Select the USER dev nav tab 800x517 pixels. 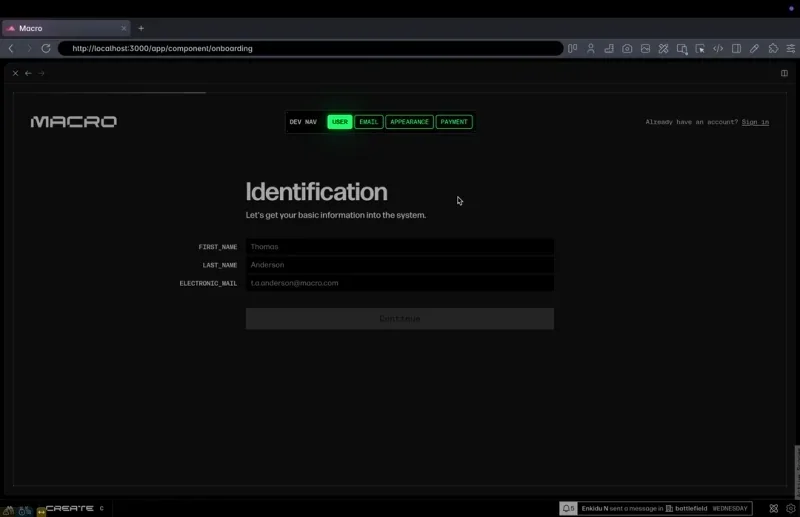[x=340, y=122]
